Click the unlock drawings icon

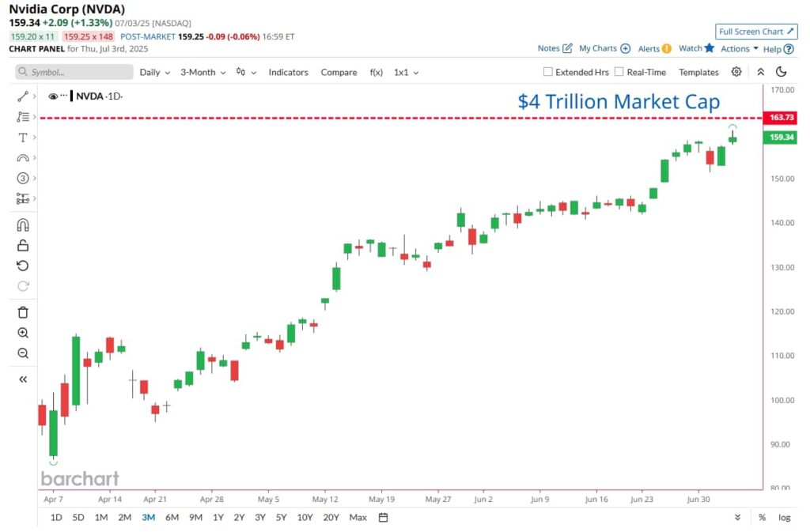23,246
